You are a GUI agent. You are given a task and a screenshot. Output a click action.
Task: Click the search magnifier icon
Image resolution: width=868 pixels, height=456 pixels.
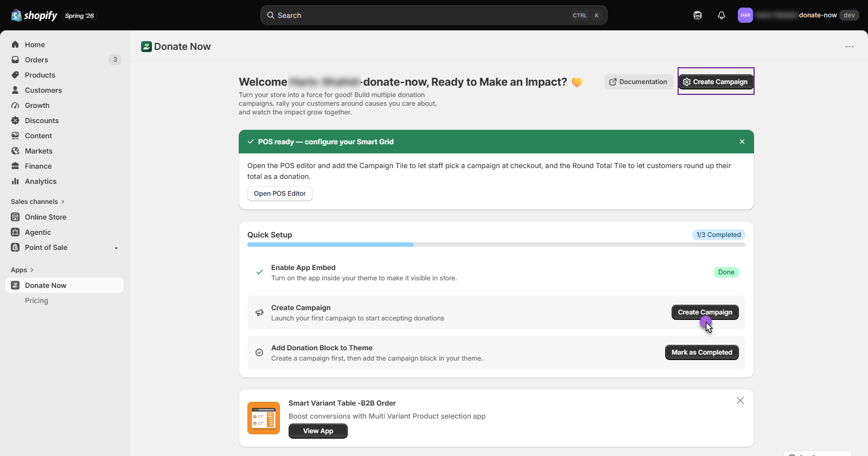click(x=271, y=15)
